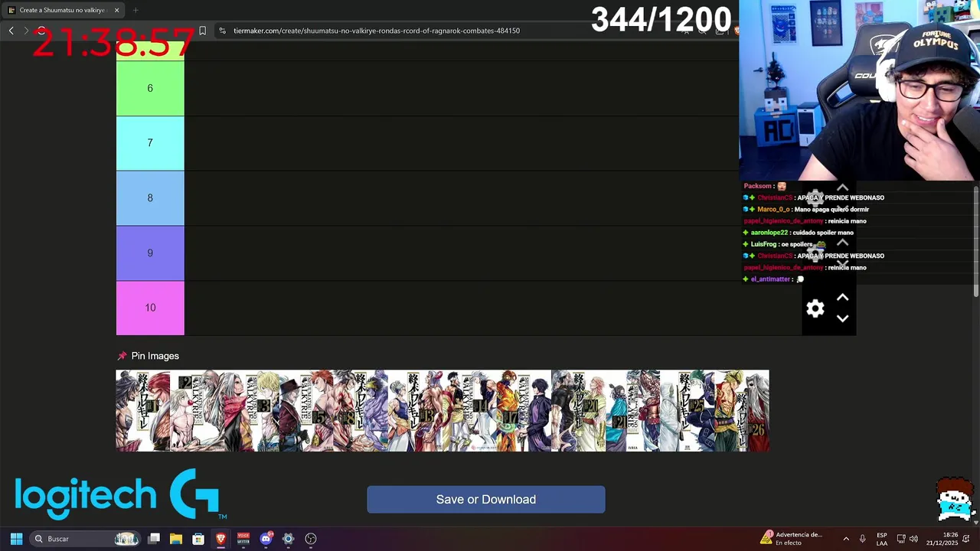Select volume 21 cover thumbnail

point(632,411)
